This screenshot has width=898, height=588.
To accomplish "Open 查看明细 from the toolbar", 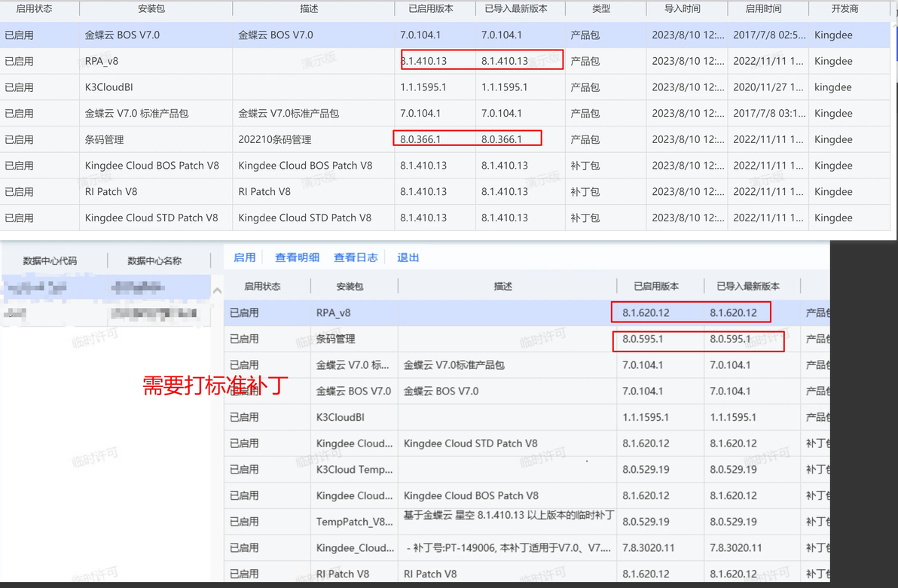I will tap(297, 257).
